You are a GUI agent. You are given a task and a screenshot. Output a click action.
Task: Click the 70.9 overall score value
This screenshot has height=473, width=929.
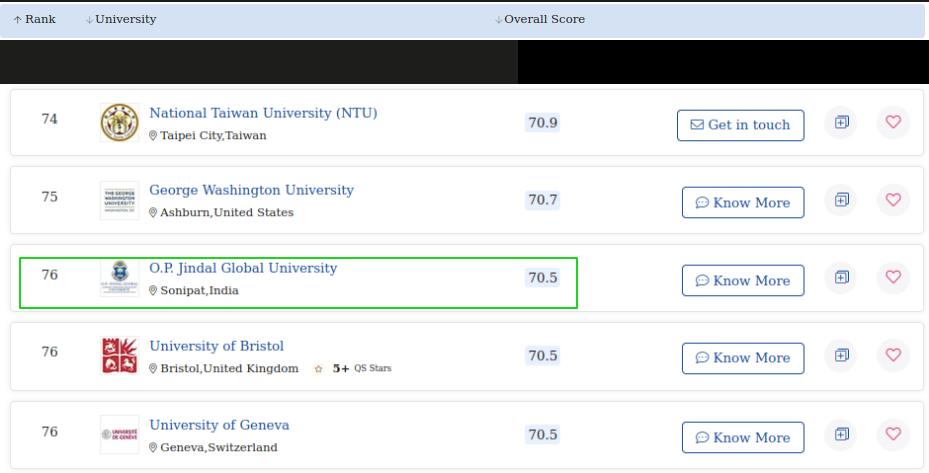pyautogui.click(x=543, y=123)
